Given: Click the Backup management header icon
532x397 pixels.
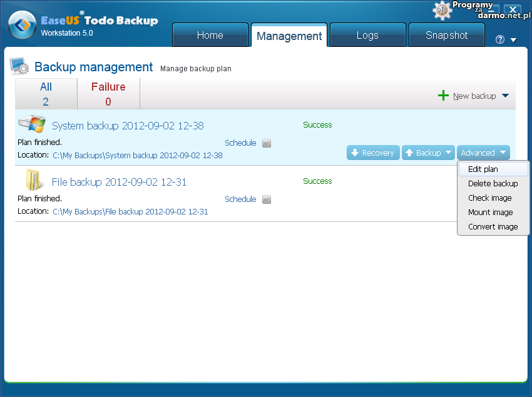Looking at the screenshot, I should 19,66.
